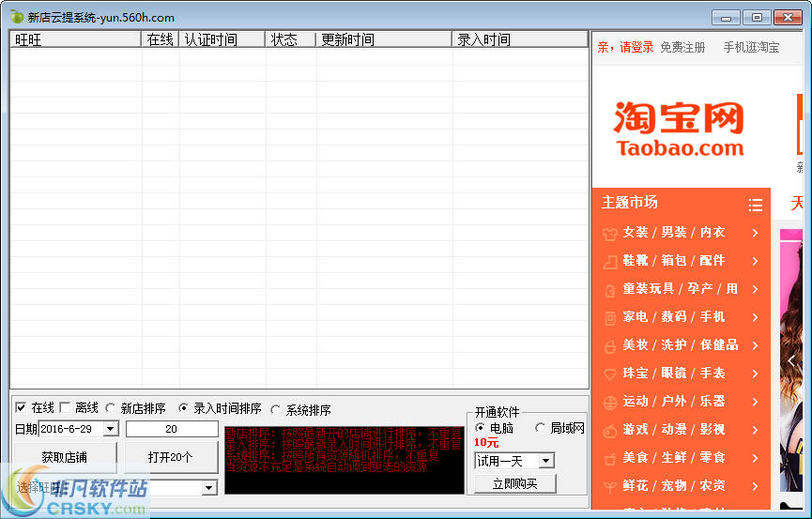Viewport: 812px width, 519px height.
Task: Sort by 在线 column header
Action: 160,39
